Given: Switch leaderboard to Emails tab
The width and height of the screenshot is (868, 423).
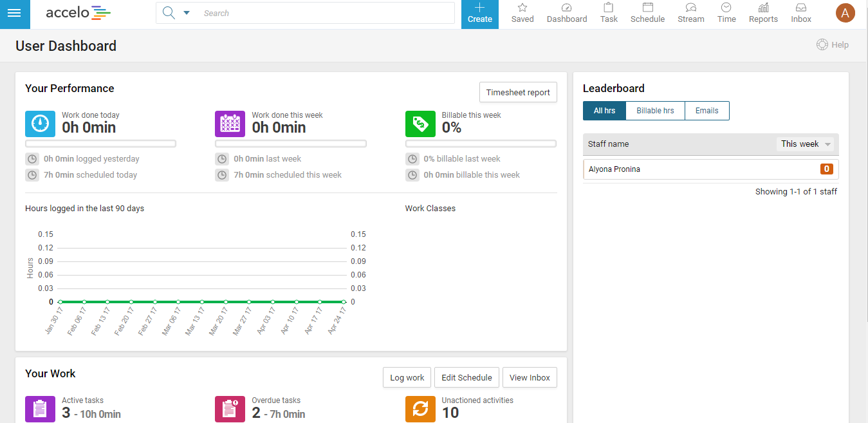Looking at the screenshot, I should (x=706, y=111).
